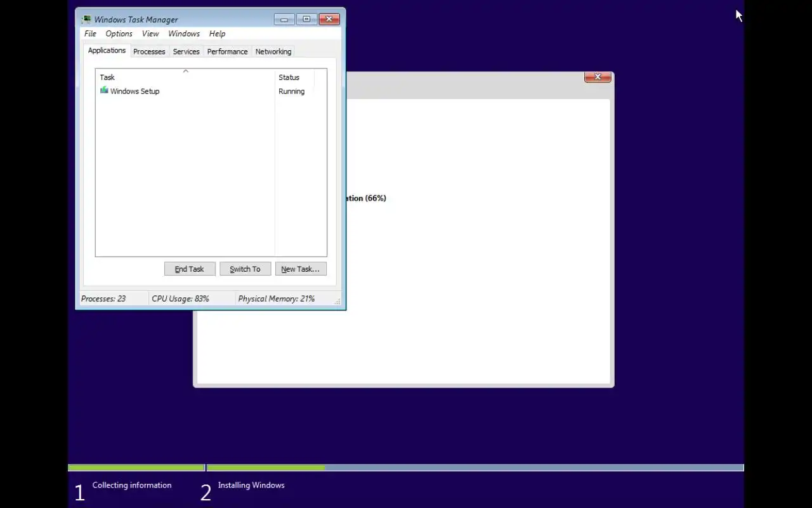The width and height of the screenshot is (812, 508).
Task: Sort list by Task column header
Action: click(185, 77)
